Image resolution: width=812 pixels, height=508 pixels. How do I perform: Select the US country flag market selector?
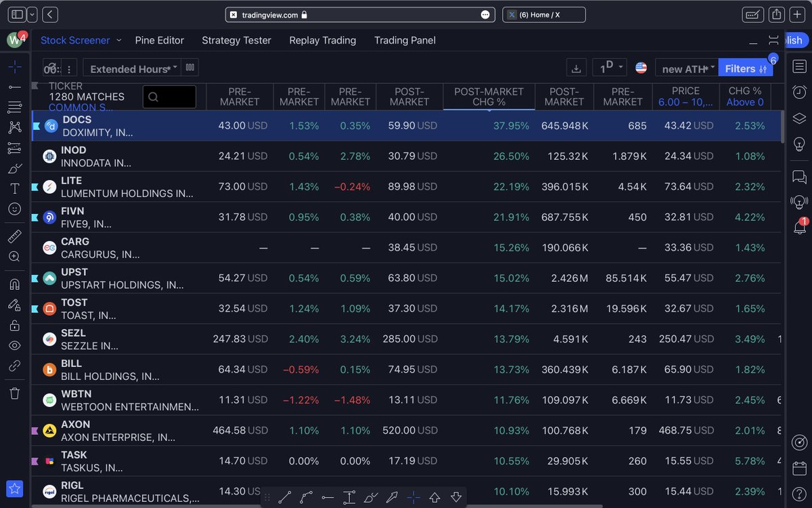tap(641, 68)
